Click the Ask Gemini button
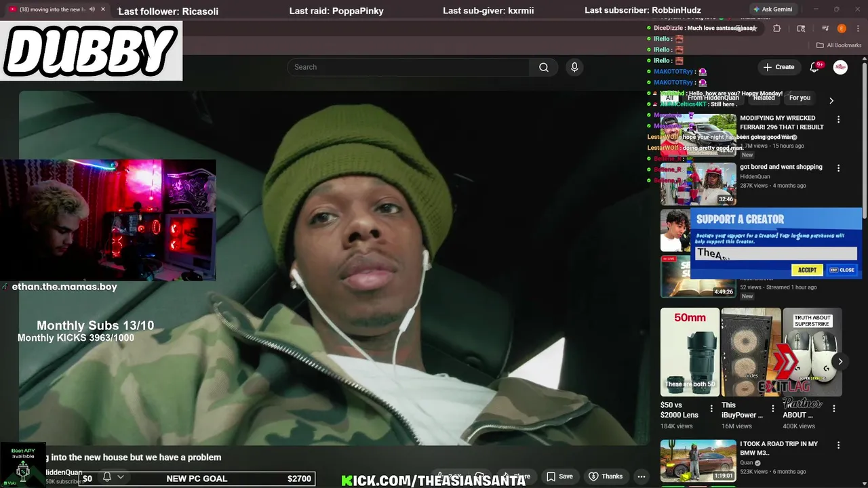The image size is (868, 488). (x=772, y=9)
